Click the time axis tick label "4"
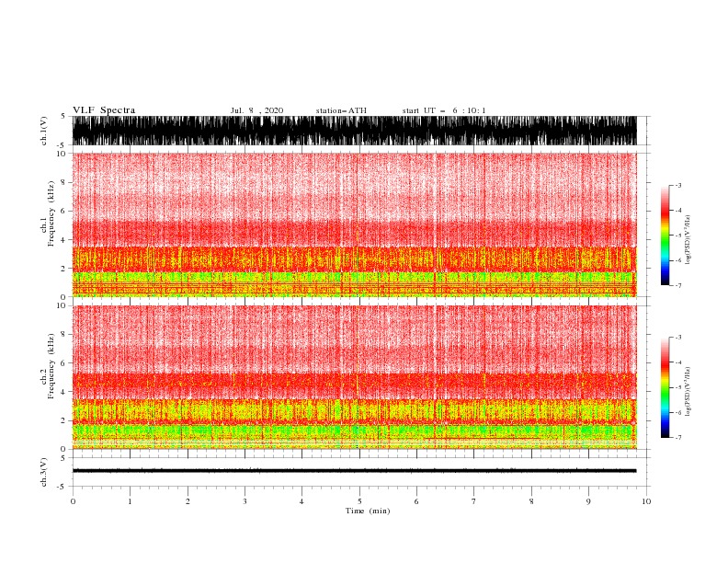Screen dimensions: 728x563 click(301, 501)
